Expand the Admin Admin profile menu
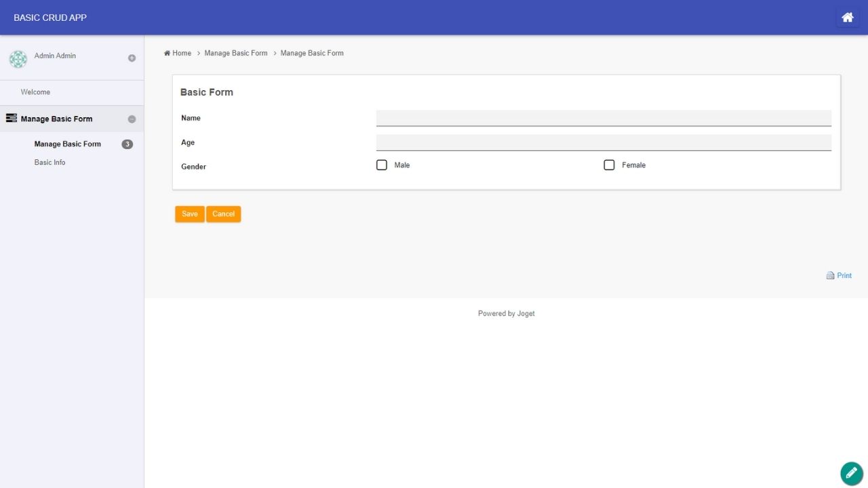The width and height of the screenshot is (868, 488). tap(132, 58)
